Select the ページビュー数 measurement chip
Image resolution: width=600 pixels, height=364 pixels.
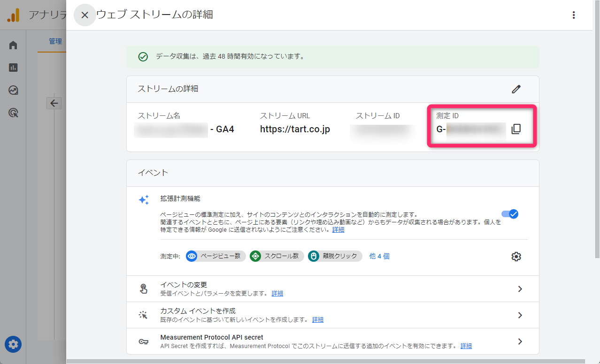(215, 256)
